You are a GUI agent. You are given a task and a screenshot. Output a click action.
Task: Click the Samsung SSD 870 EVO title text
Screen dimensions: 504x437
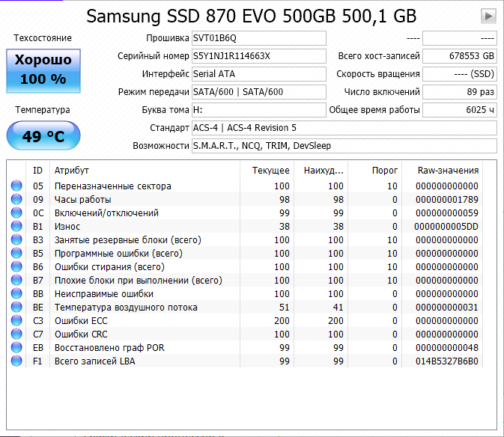click(x=251, y=16)
